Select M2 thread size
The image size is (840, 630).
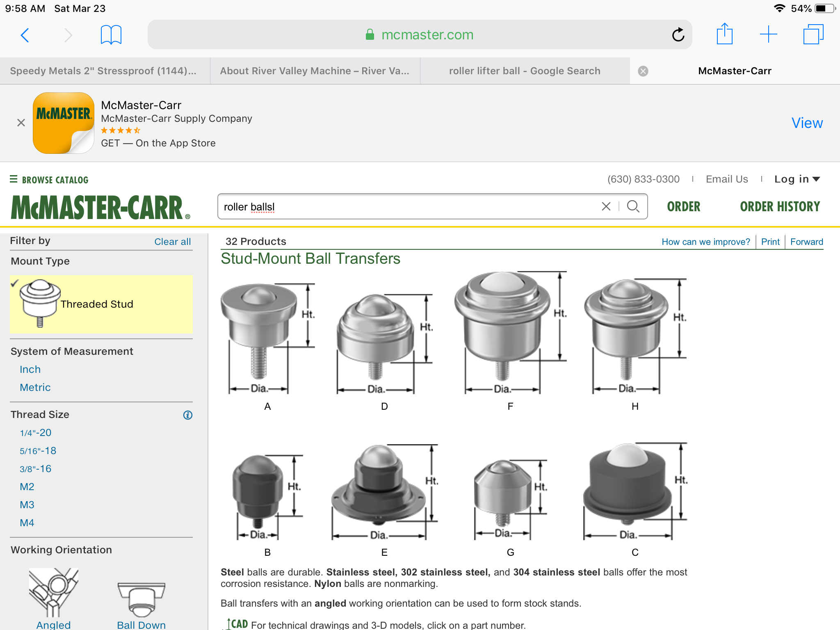(x=27, y=487)
